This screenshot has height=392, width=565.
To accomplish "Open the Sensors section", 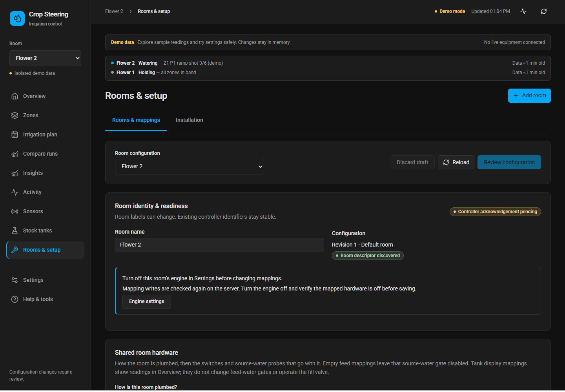I will tap(46, 211).
